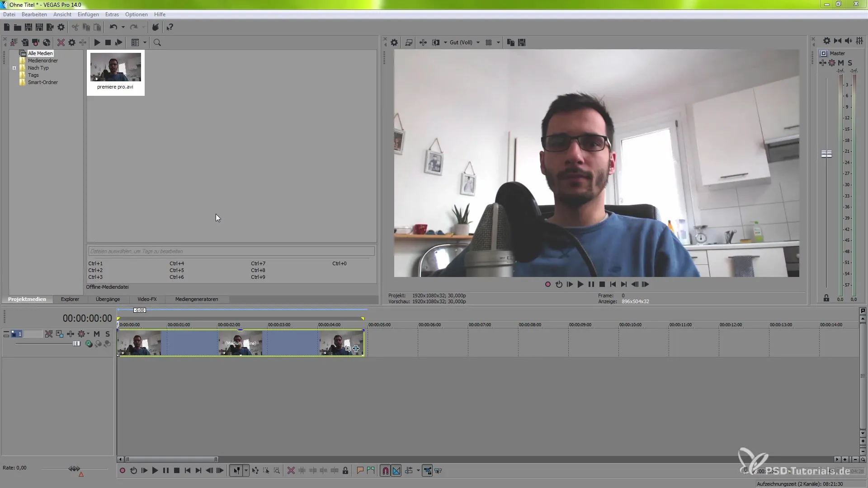Click the record button under the preview
The width and height of the screenshot is (868, 488).
(548, 285)
